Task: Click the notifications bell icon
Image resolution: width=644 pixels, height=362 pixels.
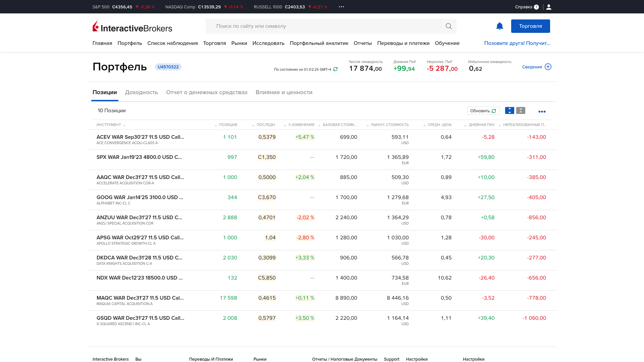Action: 499,26
